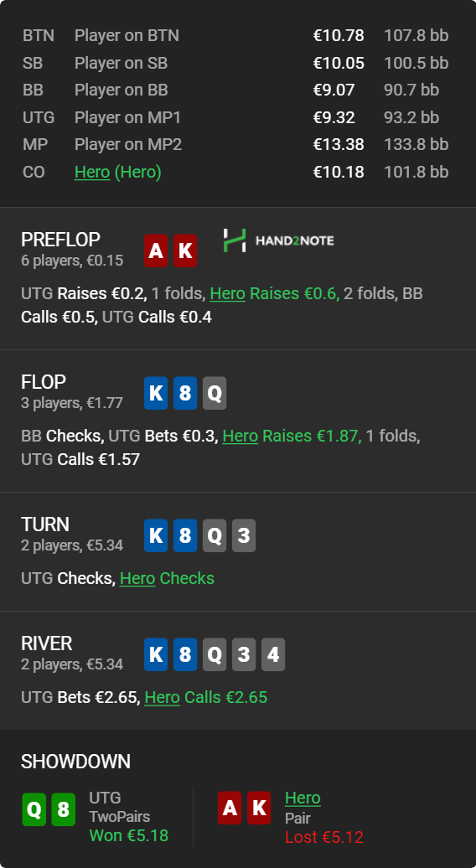Click the Hero link in the flop action
The width and height of the screenshot is (476, 868).
(241, 436)
